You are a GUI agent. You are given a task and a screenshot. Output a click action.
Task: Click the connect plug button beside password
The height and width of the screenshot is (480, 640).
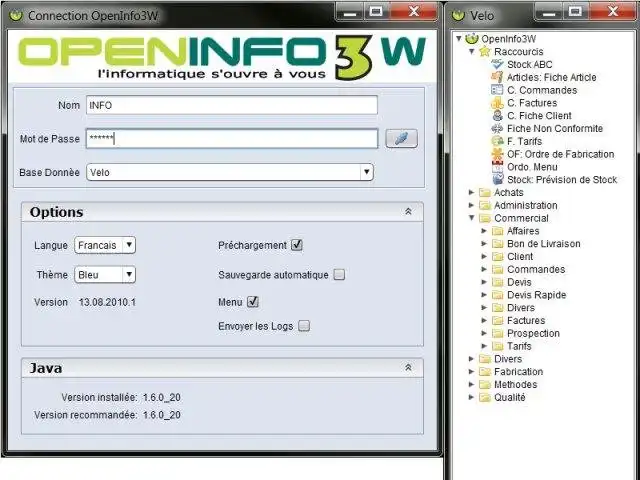point(401,138)
